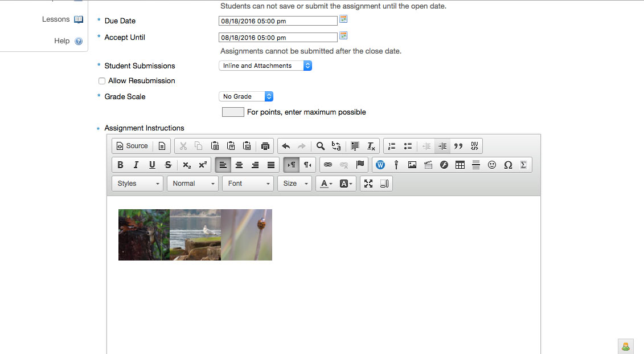Align text left
The height and width of the screenshot is (354, 644).
[x=223, y=165]
